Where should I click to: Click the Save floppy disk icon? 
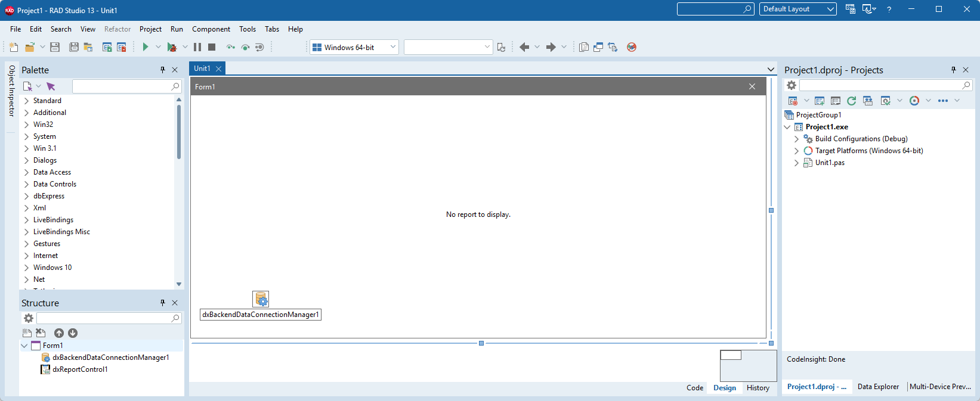pyautogui.click(x=55, y=47)
